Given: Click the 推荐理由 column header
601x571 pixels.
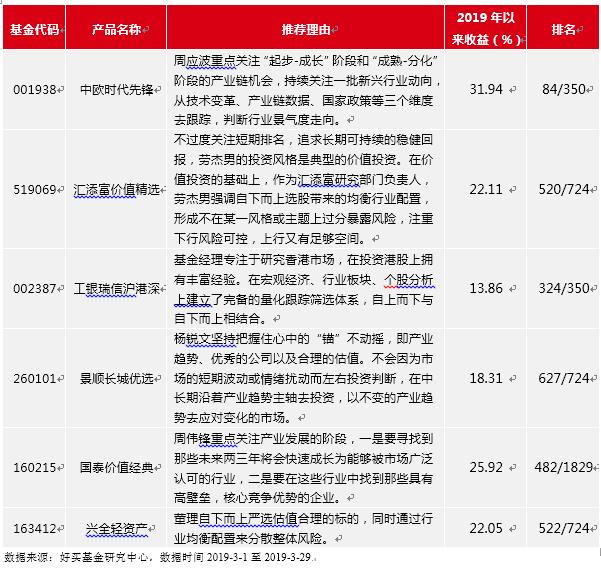Looking at the screenshot, I should [306, 29].
